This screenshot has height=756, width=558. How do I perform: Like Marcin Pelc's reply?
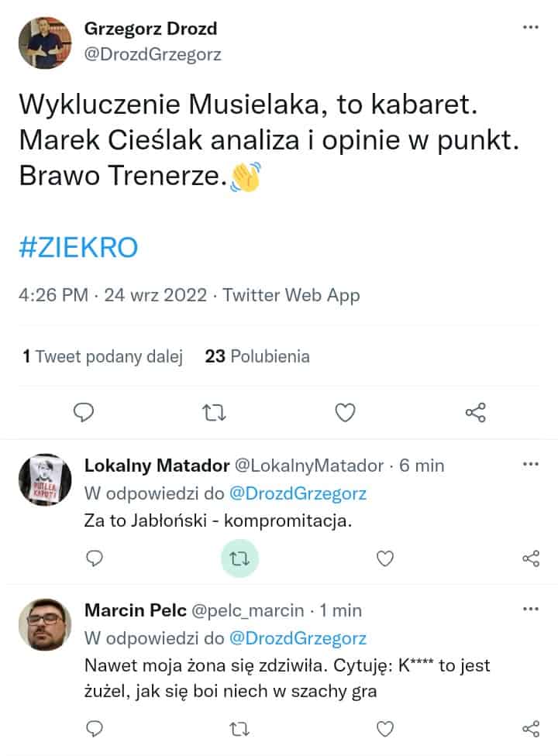385,728
